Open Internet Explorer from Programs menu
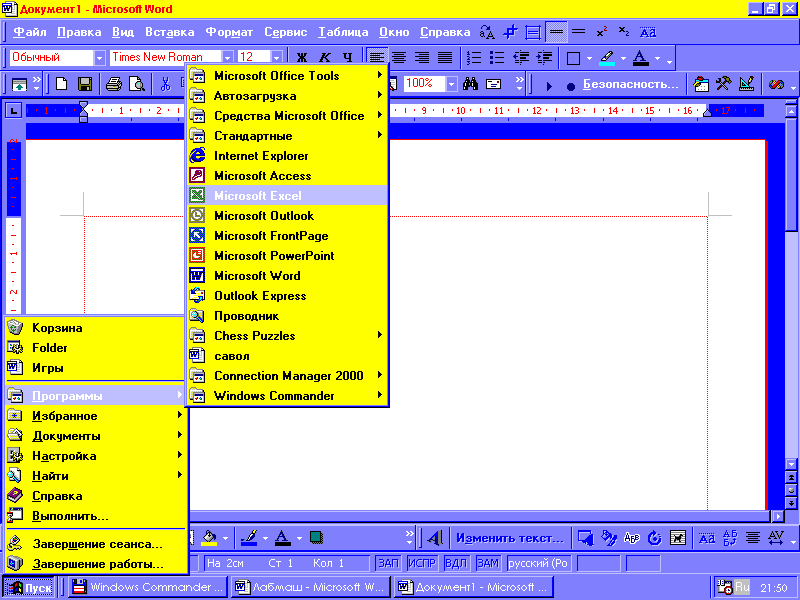 click(287, 156)
